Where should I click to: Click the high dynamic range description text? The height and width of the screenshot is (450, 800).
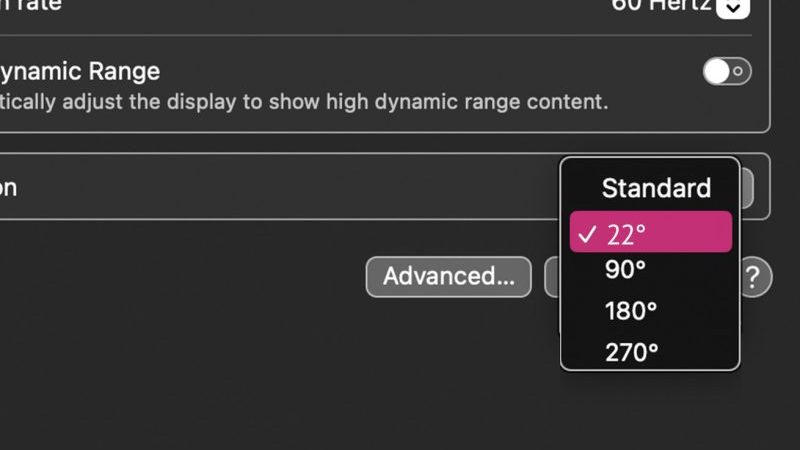304,102
